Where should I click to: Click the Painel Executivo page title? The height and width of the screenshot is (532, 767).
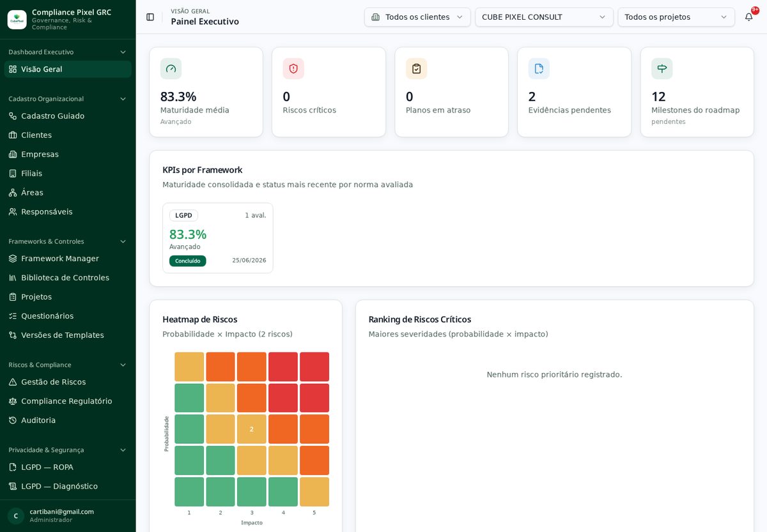(x=205, y=22)
